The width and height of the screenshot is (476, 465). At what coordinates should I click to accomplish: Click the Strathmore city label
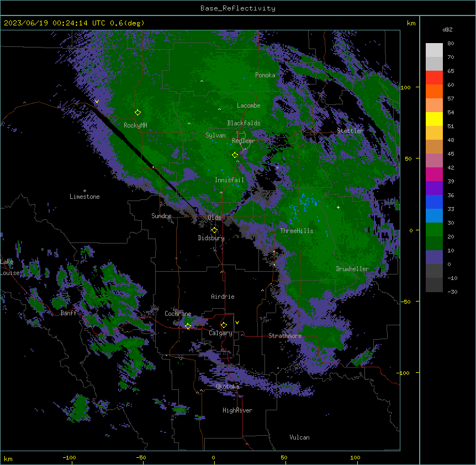click(285, 336)
